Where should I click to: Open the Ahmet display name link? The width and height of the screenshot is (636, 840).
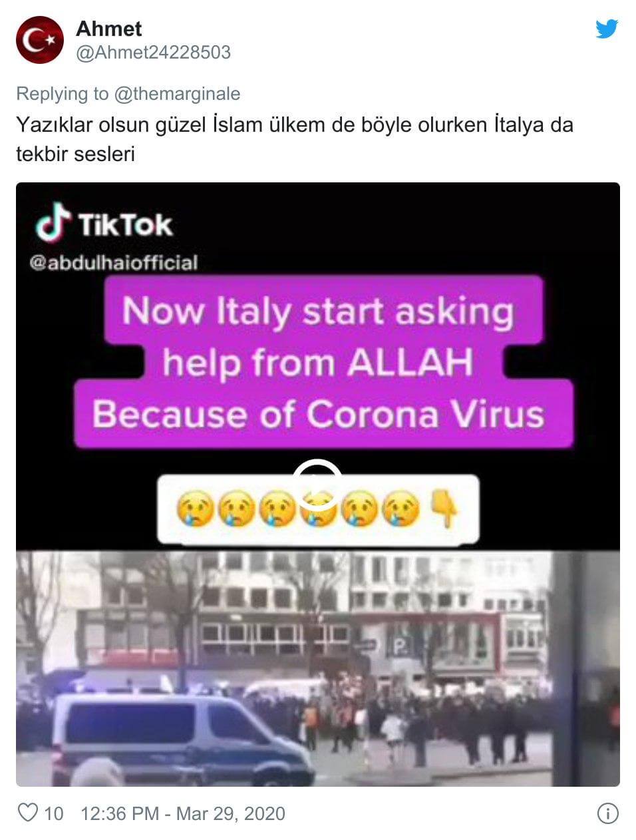click(x=108, y=29)
